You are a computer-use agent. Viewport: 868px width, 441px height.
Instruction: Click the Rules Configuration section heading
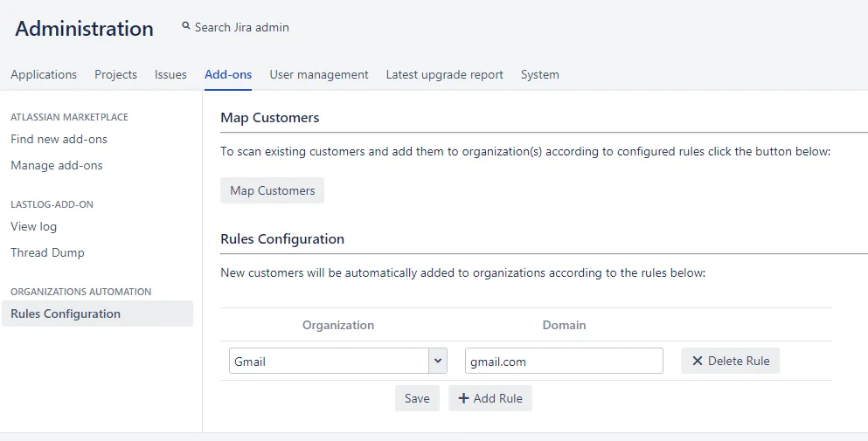click(282, 239)
